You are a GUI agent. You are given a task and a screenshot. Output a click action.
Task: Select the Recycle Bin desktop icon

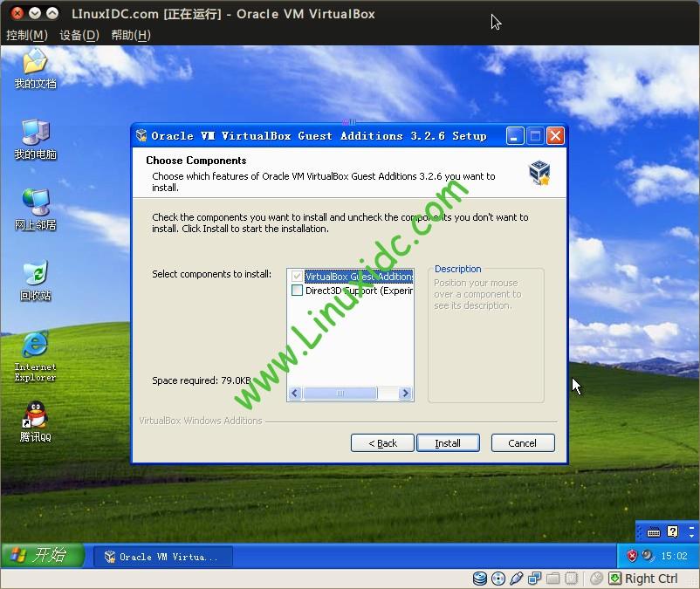pyautogui.click(x=35, y=280)
